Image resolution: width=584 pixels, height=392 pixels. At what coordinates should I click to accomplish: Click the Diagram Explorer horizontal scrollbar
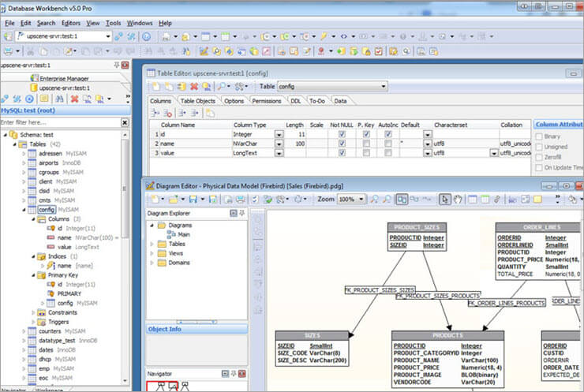click(197, 322)
